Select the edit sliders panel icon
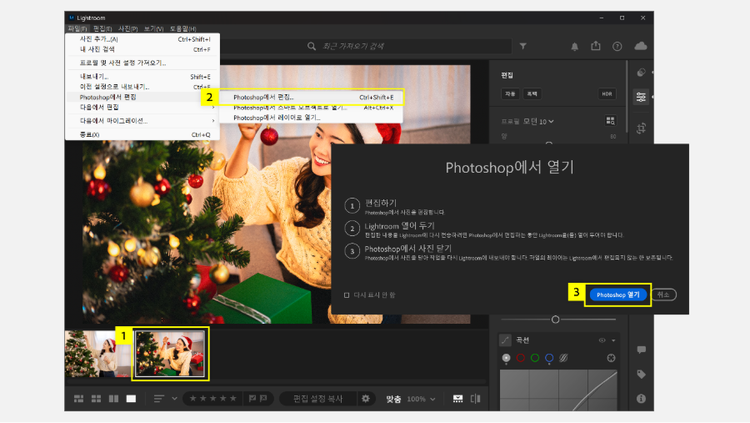 641,97
